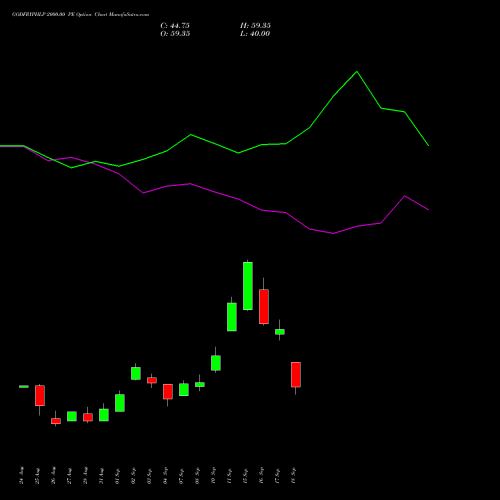The height and width of the screenshot is (500, 500).
Task: Select the 07 Sep date label
Action: [182, 476]
